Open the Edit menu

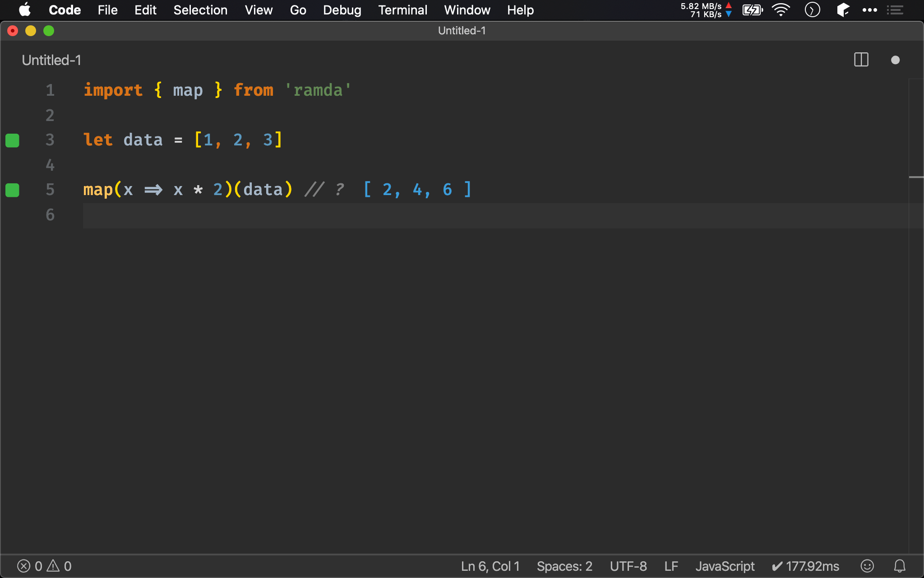(145, 10)
